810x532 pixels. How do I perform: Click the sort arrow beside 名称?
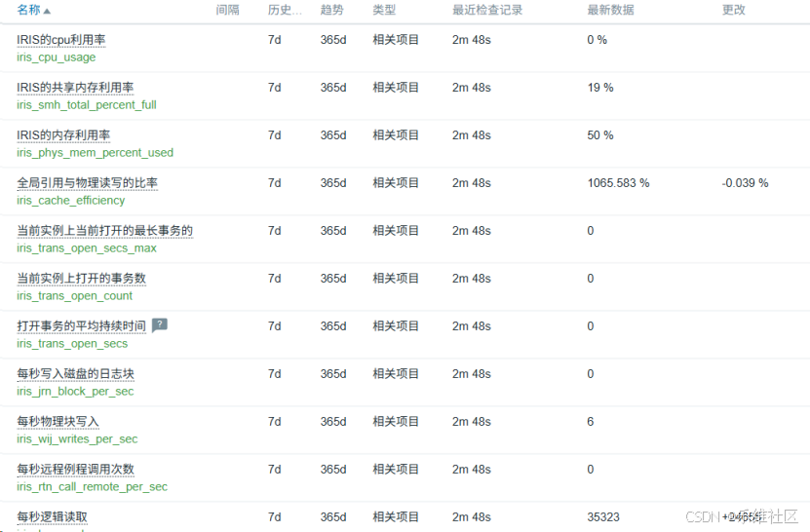pos(47,11)
